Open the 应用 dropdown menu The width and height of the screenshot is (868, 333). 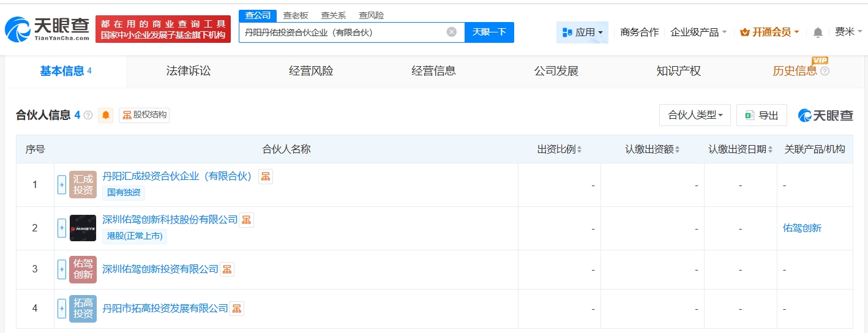[x=582, y=32]
